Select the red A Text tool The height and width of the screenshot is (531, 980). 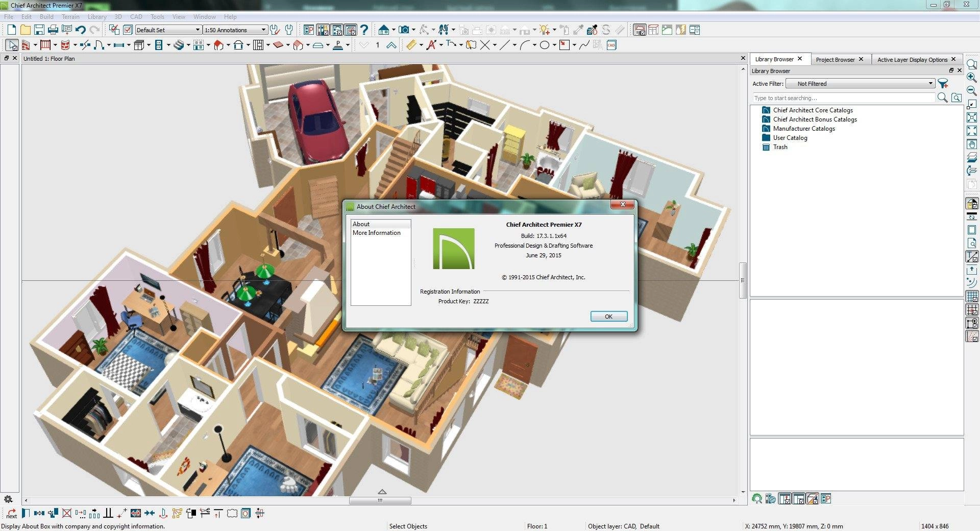tap(431, 45)
